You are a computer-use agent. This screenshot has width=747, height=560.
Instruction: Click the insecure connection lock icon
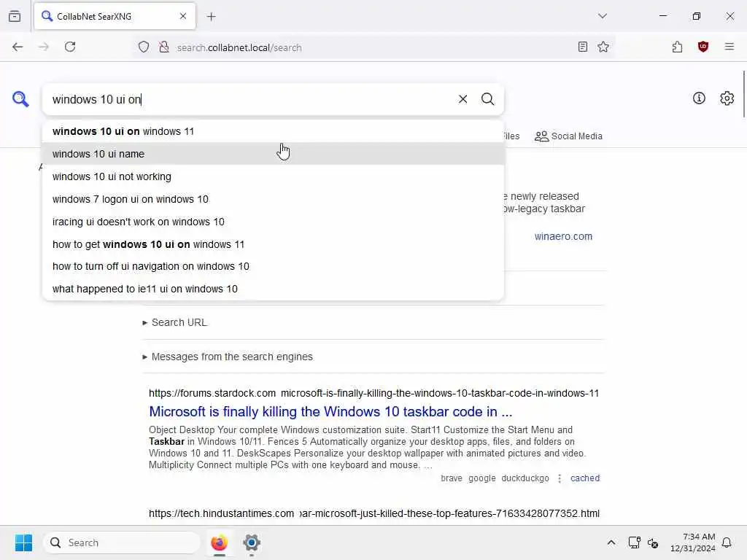(x=164, y=47)
